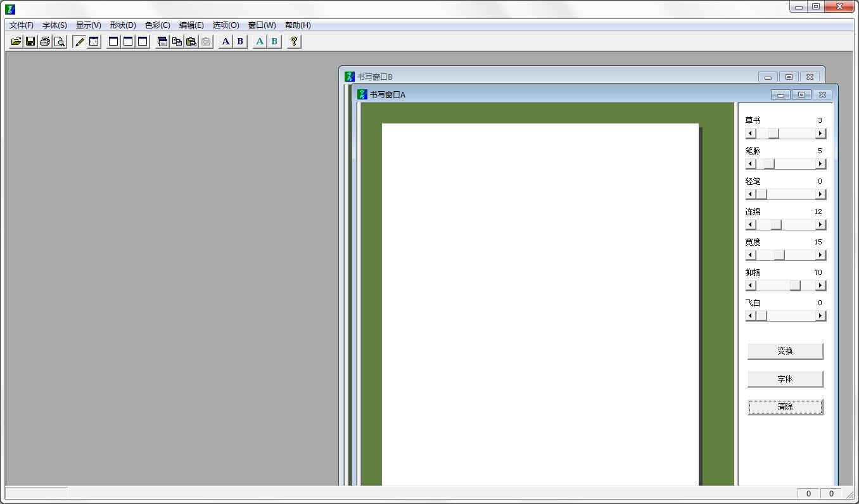
Task: Save using the floppy disk icon
Action: tap(30, 42)
